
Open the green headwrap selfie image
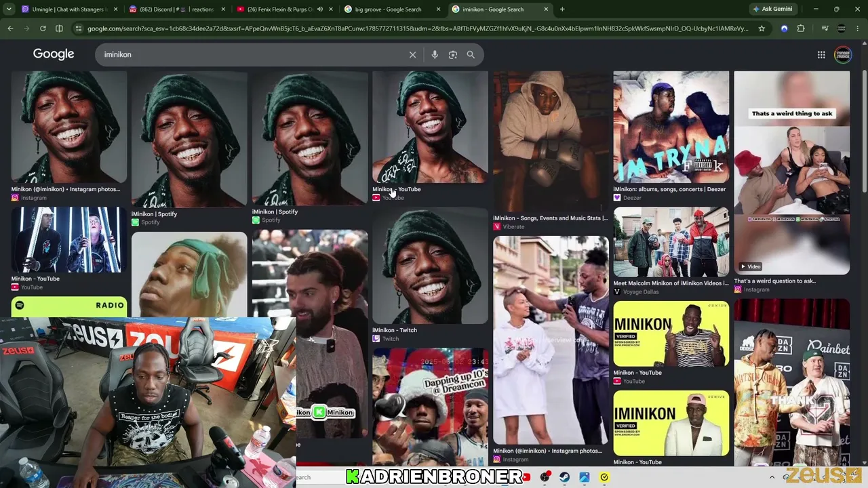(189, 274)
